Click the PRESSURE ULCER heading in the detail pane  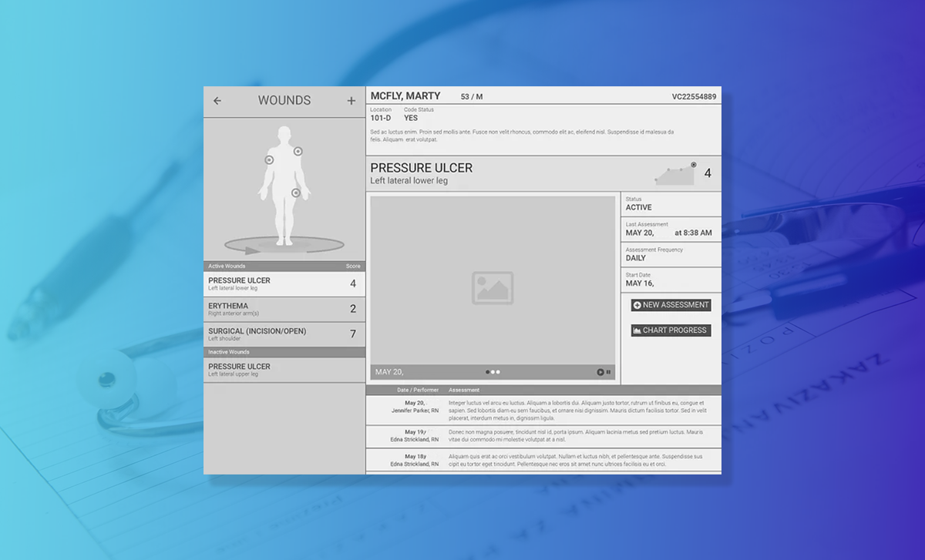[422, 168]
